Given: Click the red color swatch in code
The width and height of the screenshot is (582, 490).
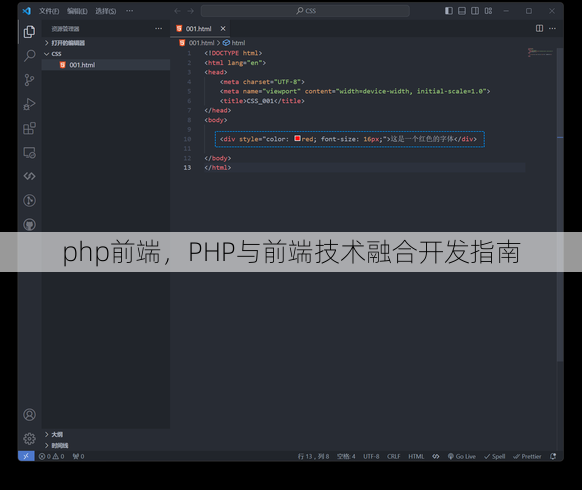Looking at the screenshot, I should pyautogui.click(x=297, y=138).
